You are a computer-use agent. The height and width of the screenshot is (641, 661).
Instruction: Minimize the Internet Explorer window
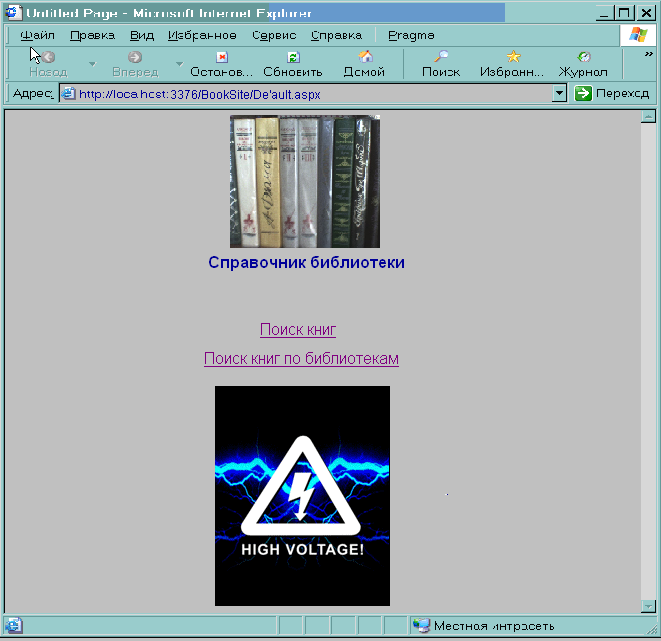(x=605, y=13)
